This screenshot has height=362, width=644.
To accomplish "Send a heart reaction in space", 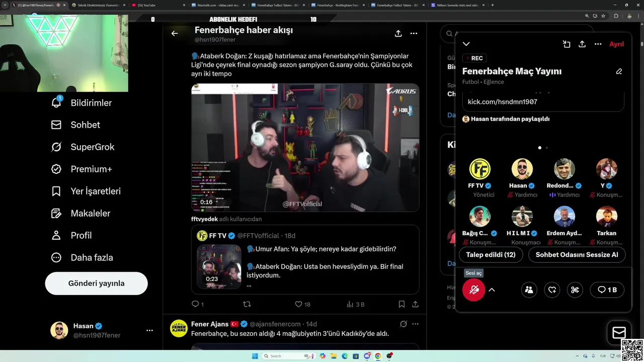I will 552,290.
